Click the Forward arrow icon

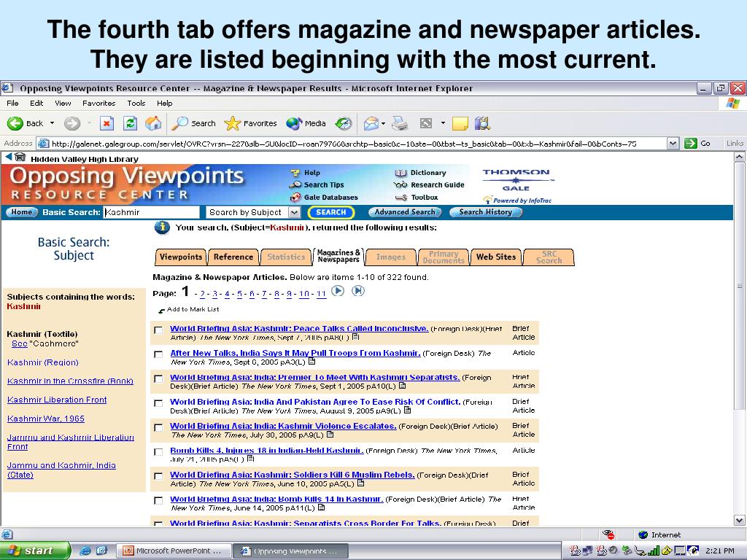[x=72, y=123]
